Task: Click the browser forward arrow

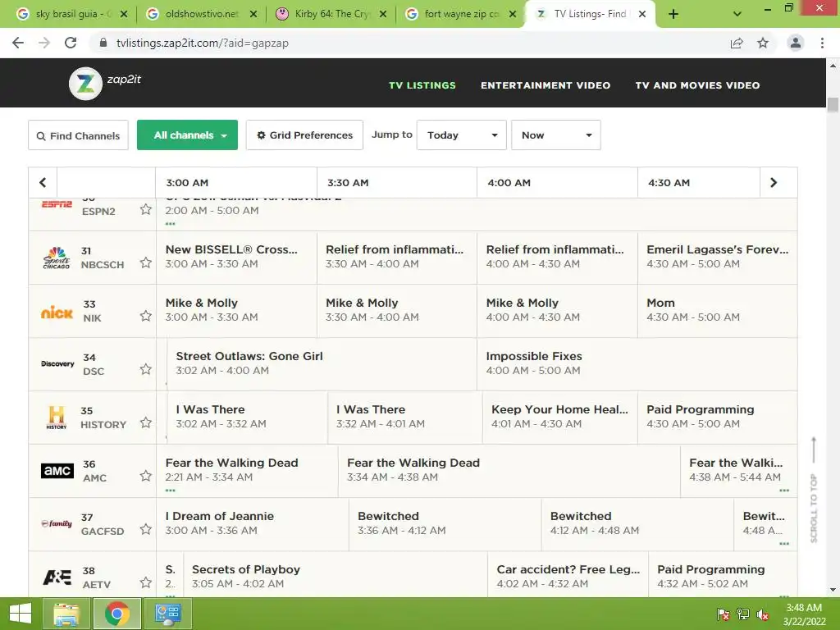Action: pos(44,43)
